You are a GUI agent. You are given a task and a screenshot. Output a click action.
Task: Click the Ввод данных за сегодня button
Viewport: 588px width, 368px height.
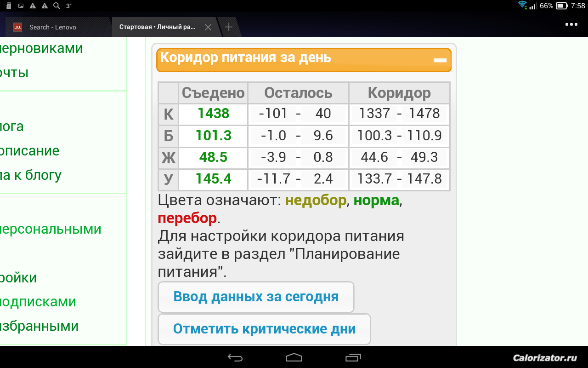click(256, 297)
